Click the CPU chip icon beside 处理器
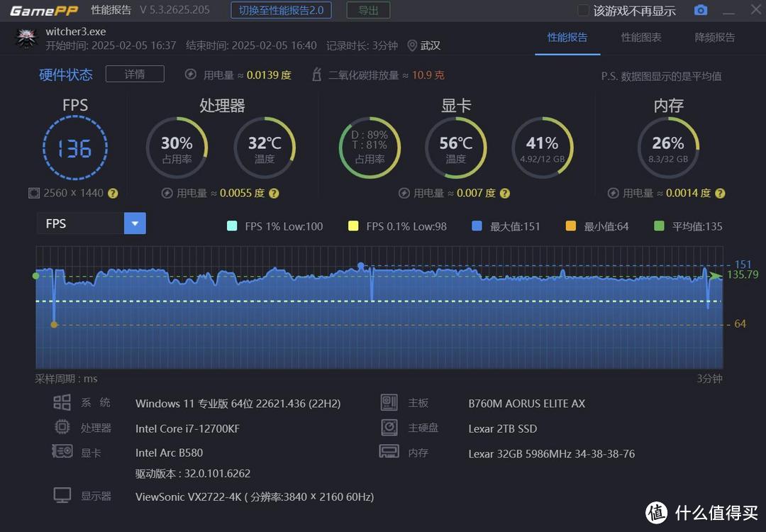The width and height of the screenshot is (766, 532). pyautogui.click(x=62, y=428)
